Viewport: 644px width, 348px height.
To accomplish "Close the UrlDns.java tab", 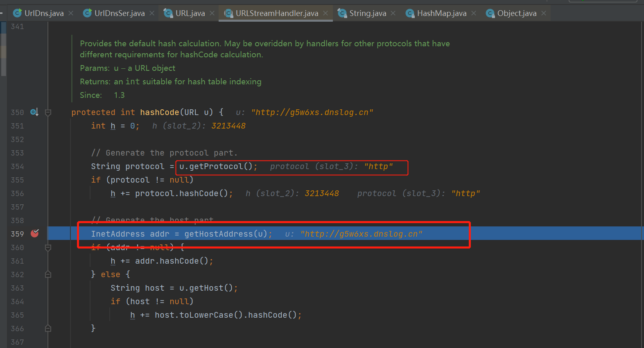I will pyautogui.click(x=71, y=13).
